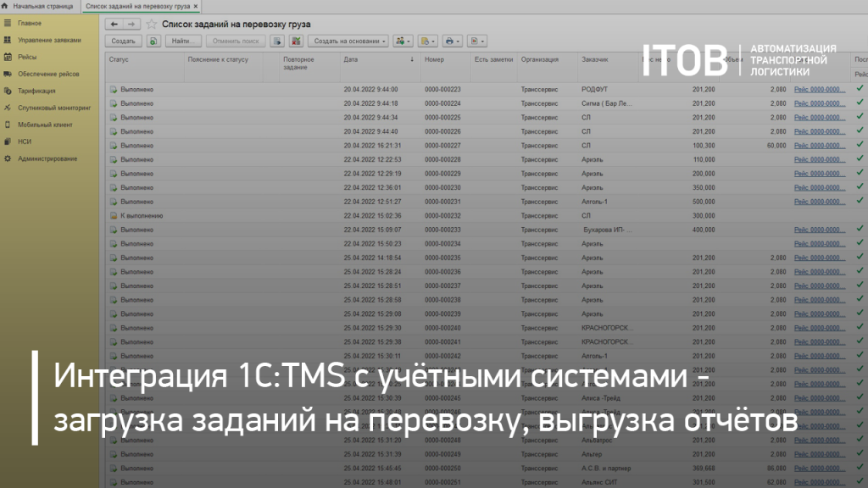The height and width of the screenshot is (488, 868).
Task: Select the date cell 22.04.2022 15:02:36
Action: [373, 216]
